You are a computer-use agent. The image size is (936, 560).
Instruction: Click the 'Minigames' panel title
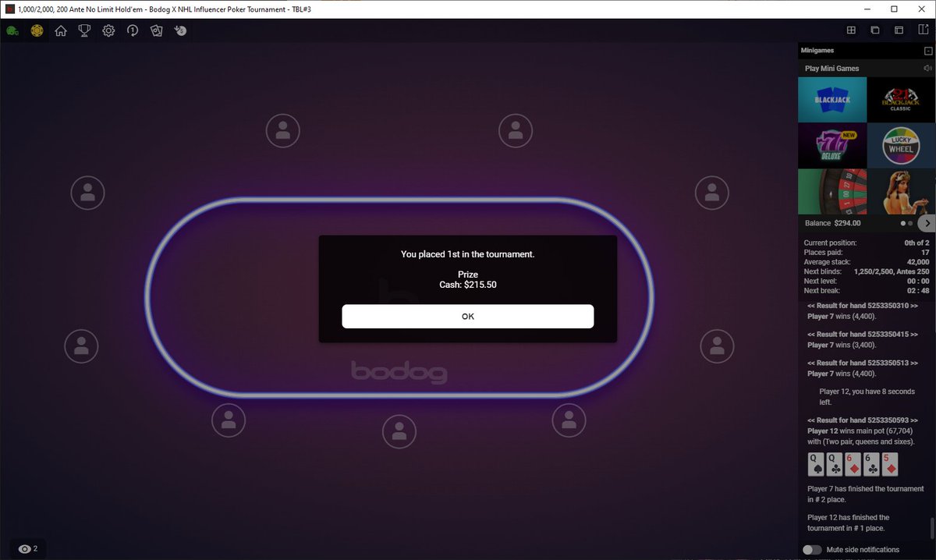click(x=817, y=51)
